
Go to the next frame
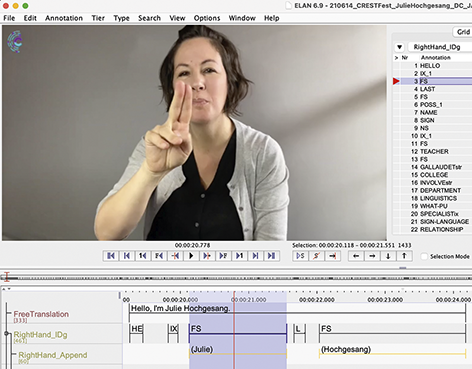223,256
